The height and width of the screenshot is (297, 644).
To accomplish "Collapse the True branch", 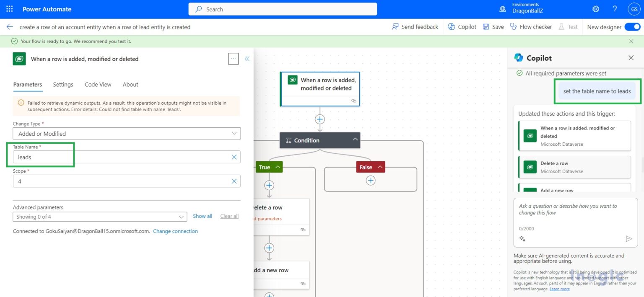I will (x=277, y=167).
